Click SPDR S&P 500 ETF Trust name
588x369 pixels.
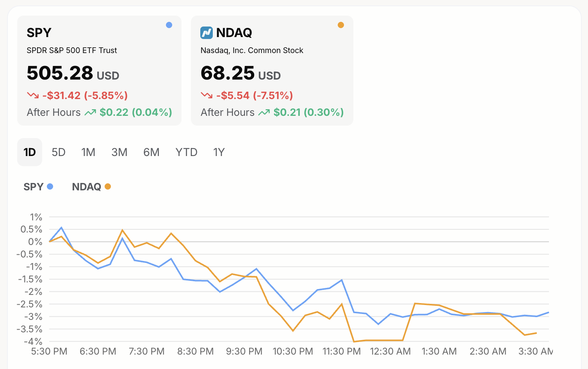pyautogui.click(x=72, y=50)
